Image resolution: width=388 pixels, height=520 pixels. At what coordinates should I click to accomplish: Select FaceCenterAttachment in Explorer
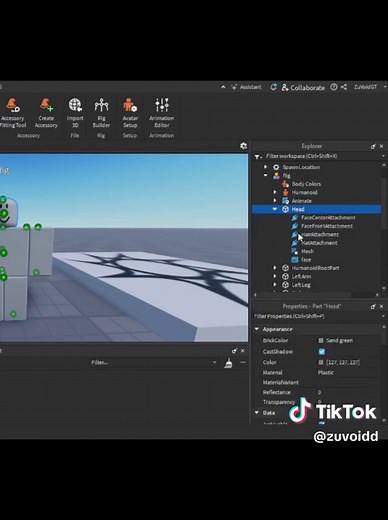(328, 217)
